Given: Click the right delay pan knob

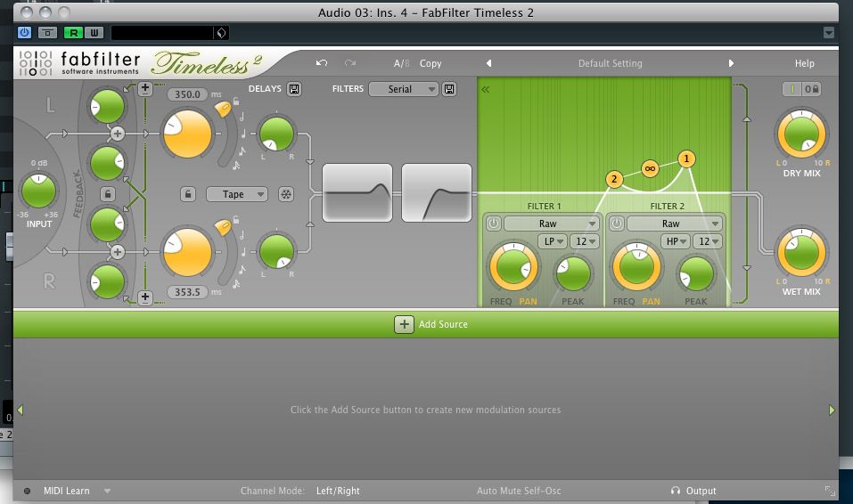Looking at the screenshot, I should pos(276,251).
